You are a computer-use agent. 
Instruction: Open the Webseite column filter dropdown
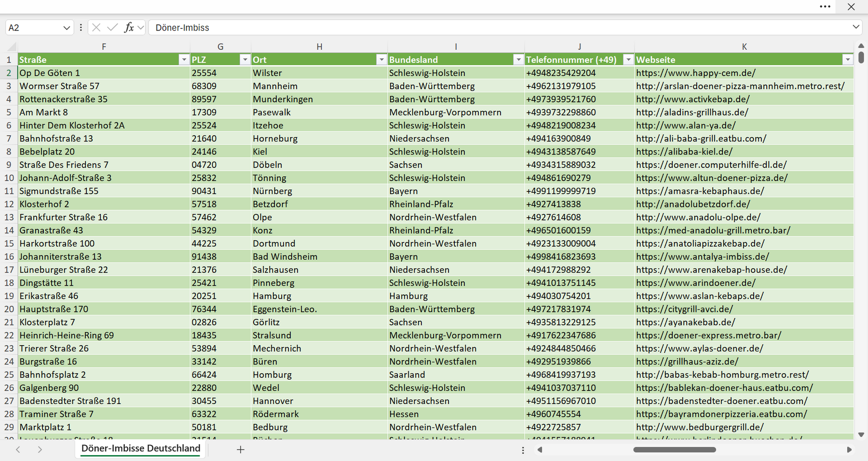pos(848,59)
